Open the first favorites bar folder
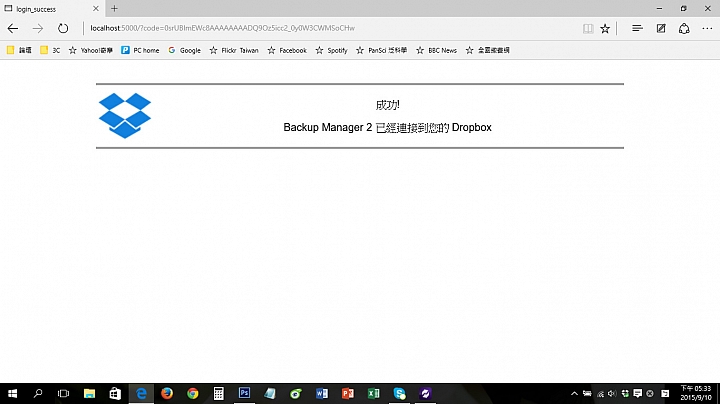 [x=19, y=50]
